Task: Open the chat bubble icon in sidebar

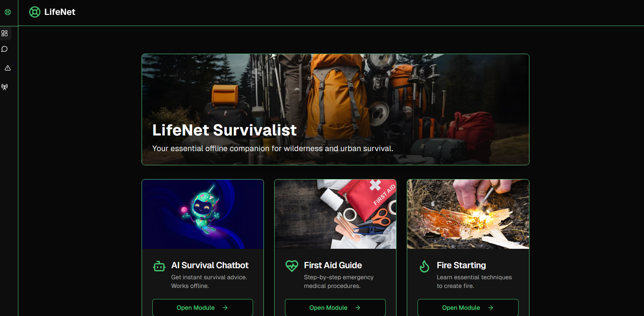Action: [5, 49]
